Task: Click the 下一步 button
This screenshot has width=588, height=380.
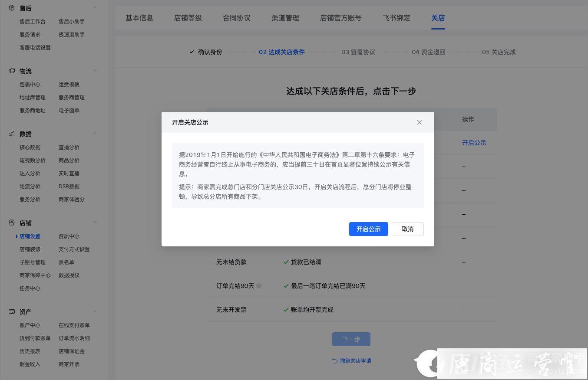Action: [351, 339]
